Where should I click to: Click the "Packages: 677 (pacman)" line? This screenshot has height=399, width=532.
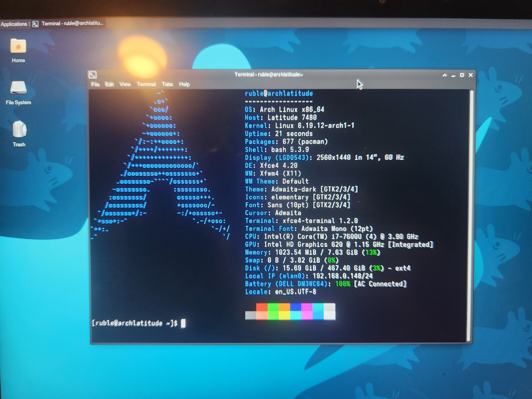point(286,141)
